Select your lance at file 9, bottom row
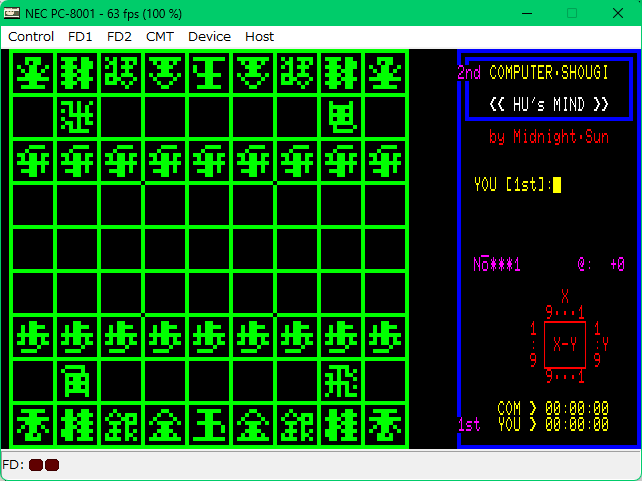642x481 pixels. [x=33, y=426]
